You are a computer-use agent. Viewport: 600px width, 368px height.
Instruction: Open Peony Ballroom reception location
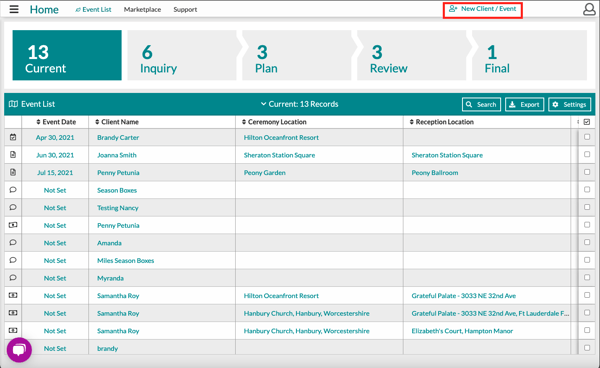[435, 173]
